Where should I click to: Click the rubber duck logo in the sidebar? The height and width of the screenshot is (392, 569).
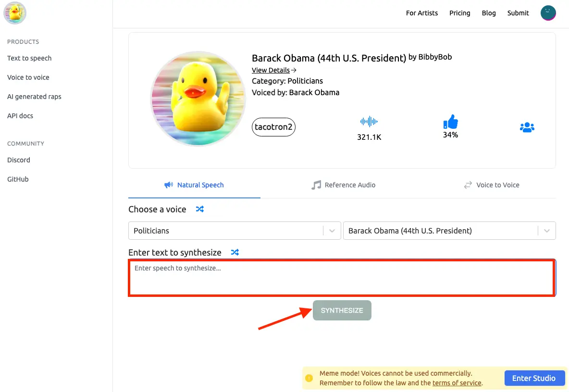(x=15, y=12)
